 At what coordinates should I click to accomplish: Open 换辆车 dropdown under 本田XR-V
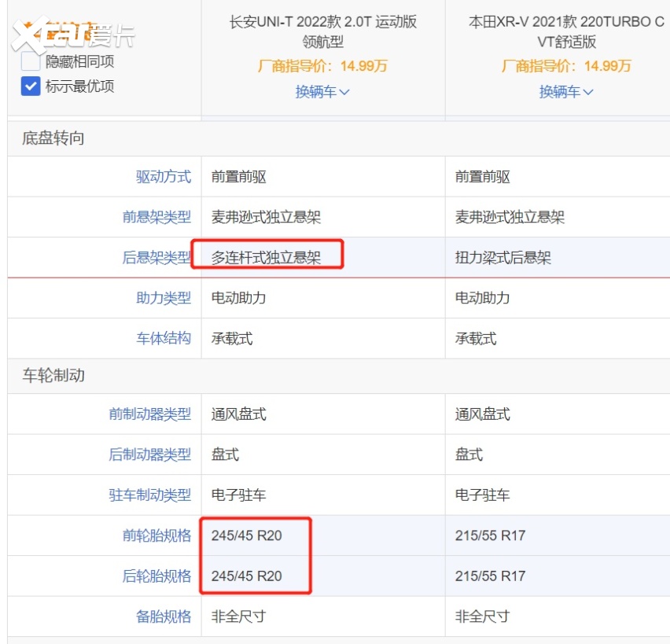pyautogui.click(x=566, y=91)
